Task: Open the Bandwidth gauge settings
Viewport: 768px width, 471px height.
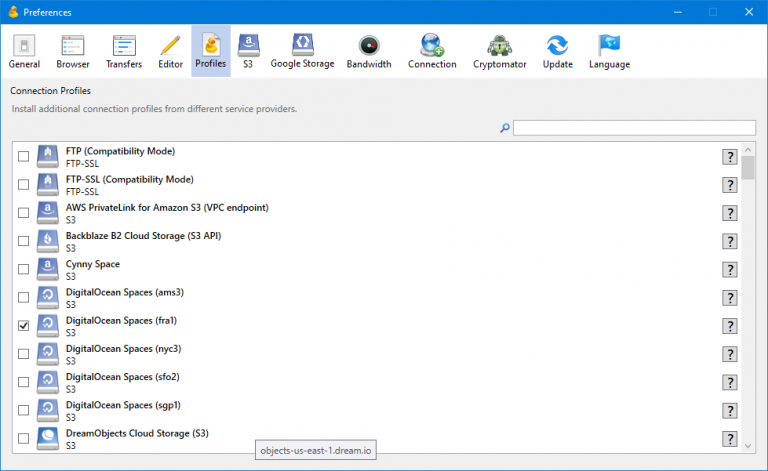Action: 369,51
